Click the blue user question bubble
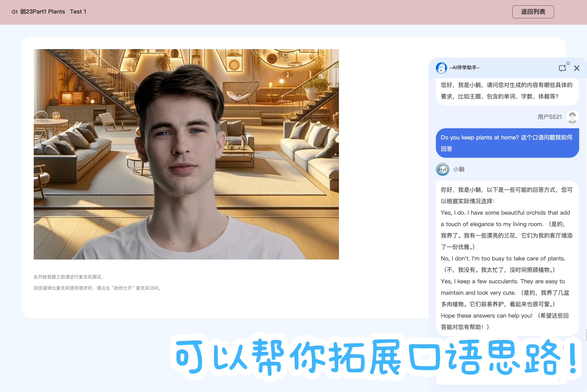This screenshot has width=587, height=392. [x=507, y=143]
